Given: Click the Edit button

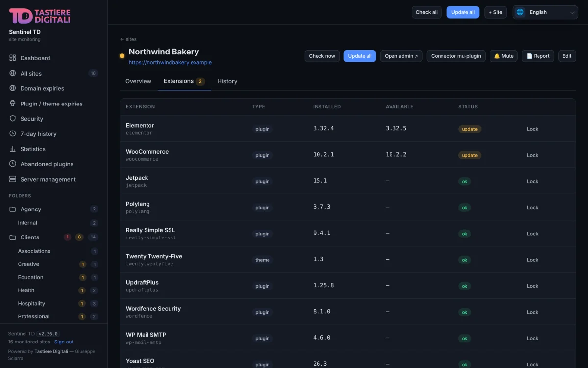Looking at the screenshot, I should [x=567, y=56].
